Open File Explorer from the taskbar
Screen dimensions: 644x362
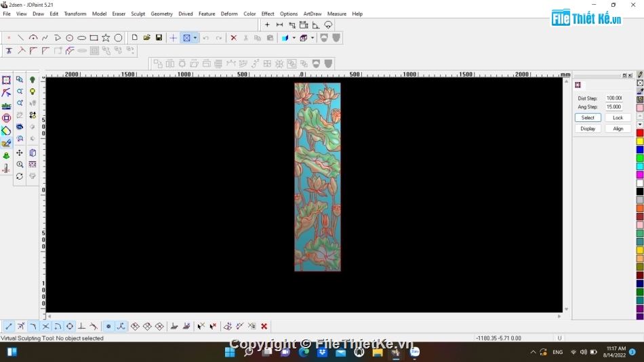378,352
